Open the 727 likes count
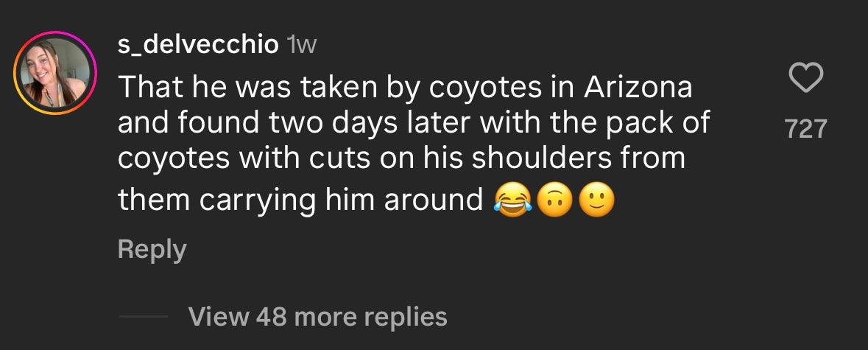868x350 pixels. click(805, 130)
